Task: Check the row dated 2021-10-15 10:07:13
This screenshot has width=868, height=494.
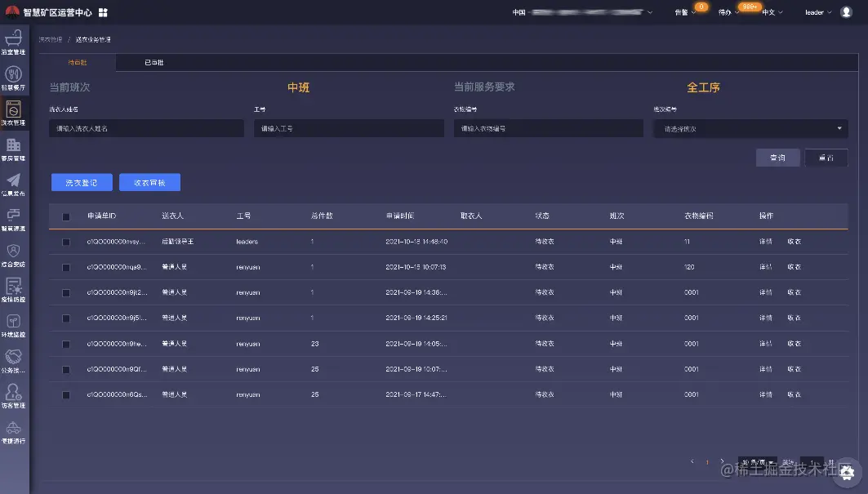Action: tap(66, 268)
